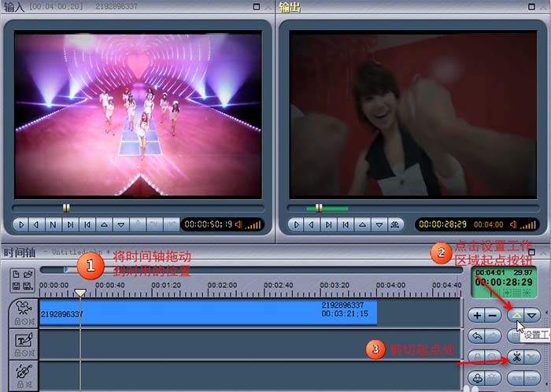Save the project with the floppy icon
This screenshot has width=551, height=392.
point(17,287)
